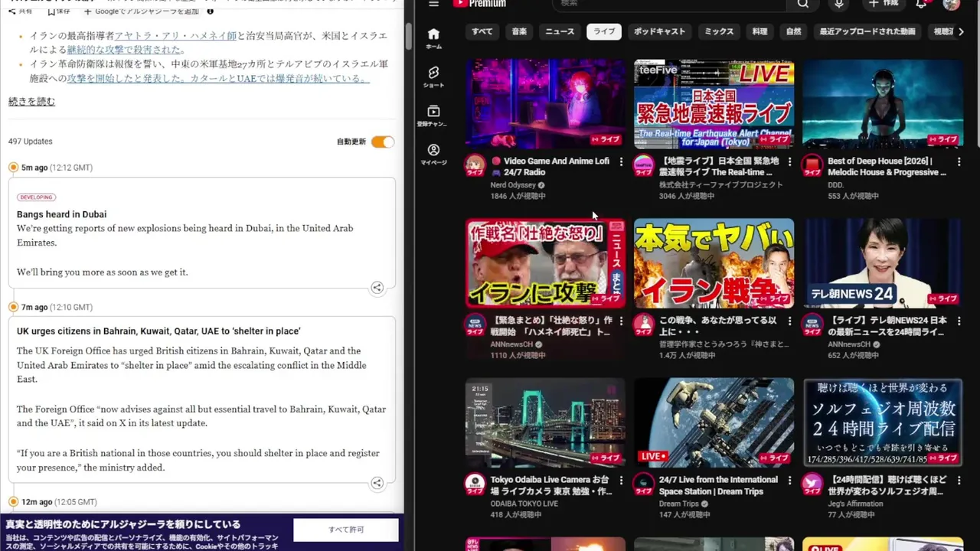
Task: Click the 'UK urges citizens in Bahrain' headline
Action: tap(158, 331)
